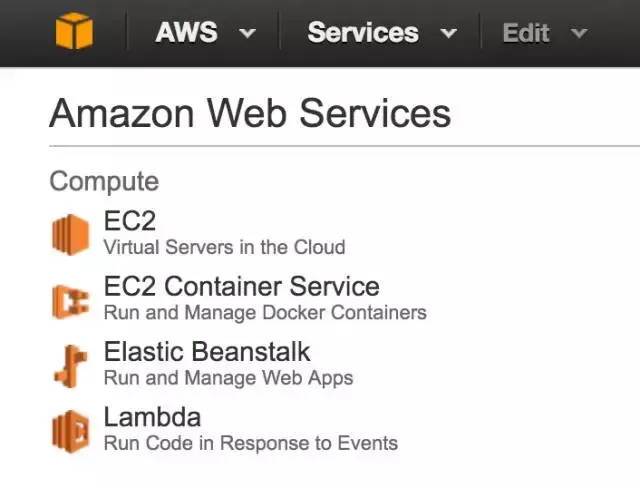This screenshot has width=640, height=488.
Task: Open the Edit menu label
Action: click(526, 32)
